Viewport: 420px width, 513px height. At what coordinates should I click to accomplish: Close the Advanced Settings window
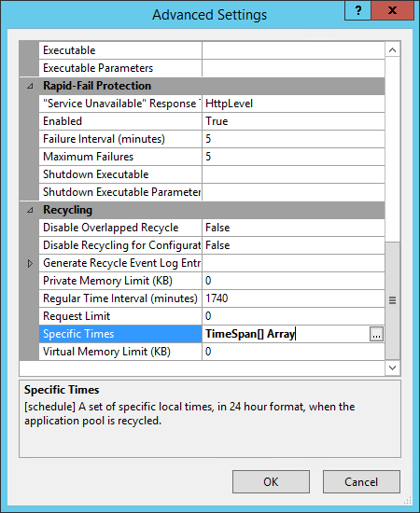coord(393,11)
